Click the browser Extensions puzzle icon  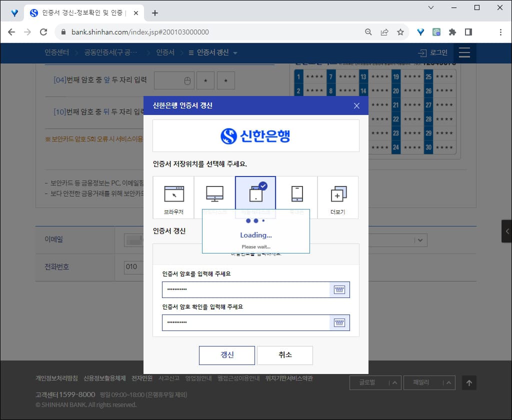tap(452, 31)
